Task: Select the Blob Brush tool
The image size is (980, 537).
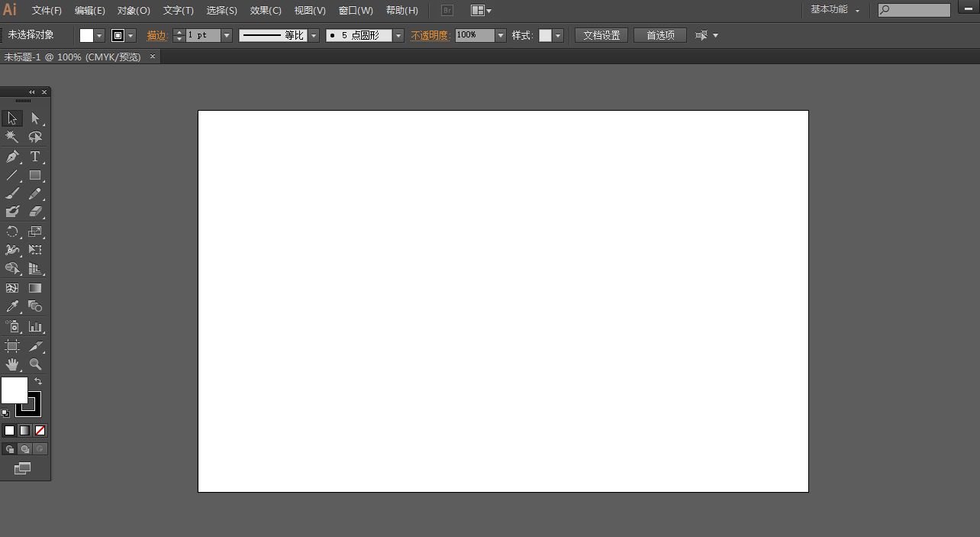Action: (12, 212)
